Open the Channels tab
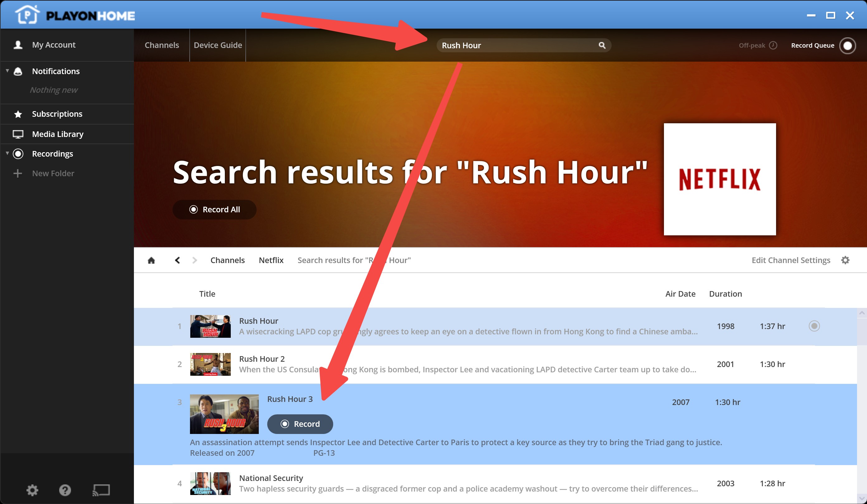 coord(162,45)
